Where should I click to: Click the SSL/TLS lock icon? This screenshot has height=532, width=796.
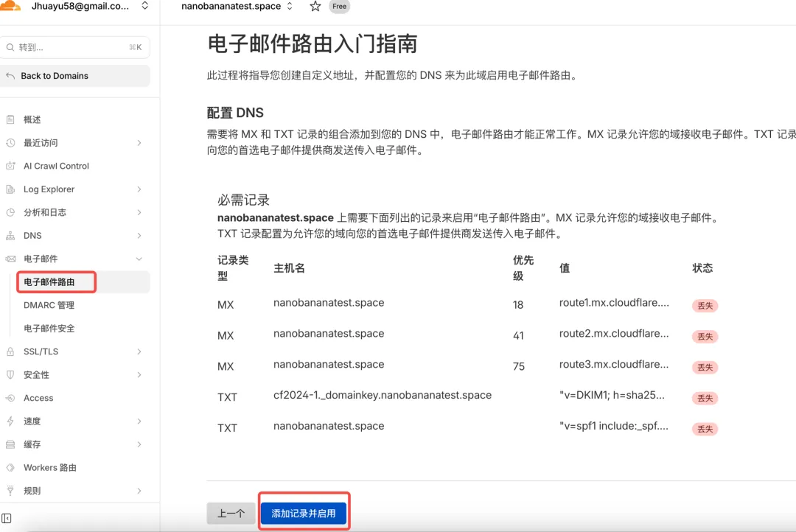click(x=10, y=351)
